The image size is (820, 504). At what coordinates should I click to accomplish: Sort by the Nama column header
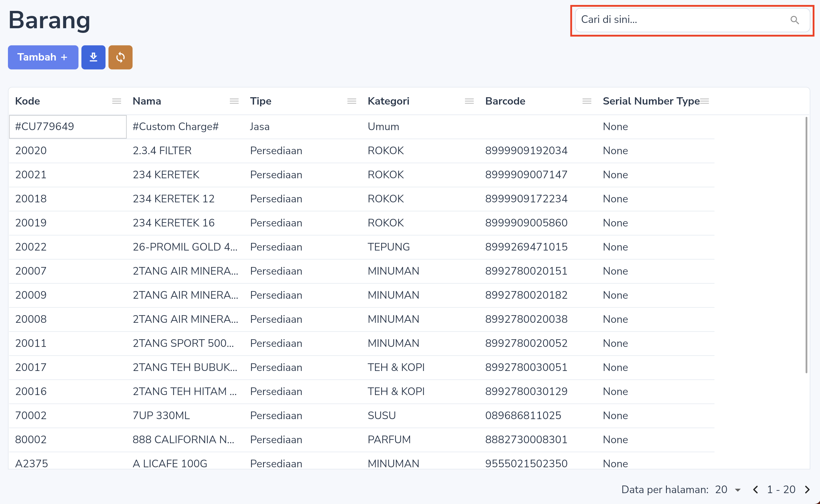pyautogui.click(x=147, y=101)
